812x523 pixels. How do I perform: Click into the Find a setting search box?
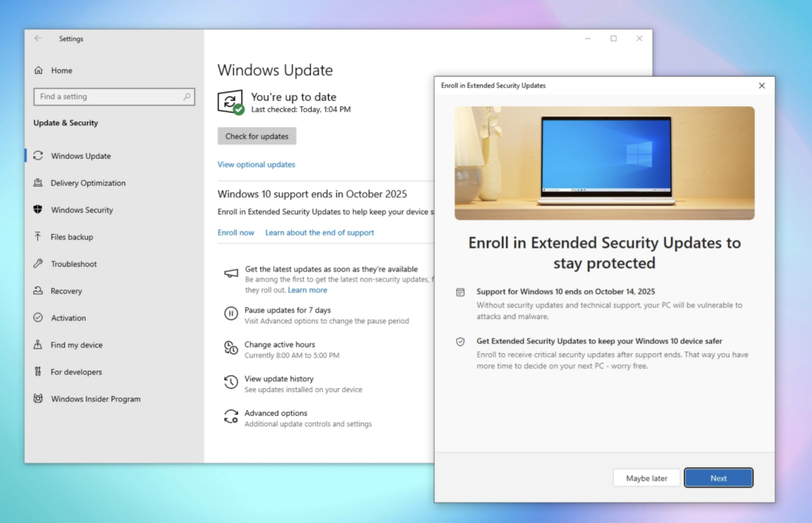[x=114, y=96]
